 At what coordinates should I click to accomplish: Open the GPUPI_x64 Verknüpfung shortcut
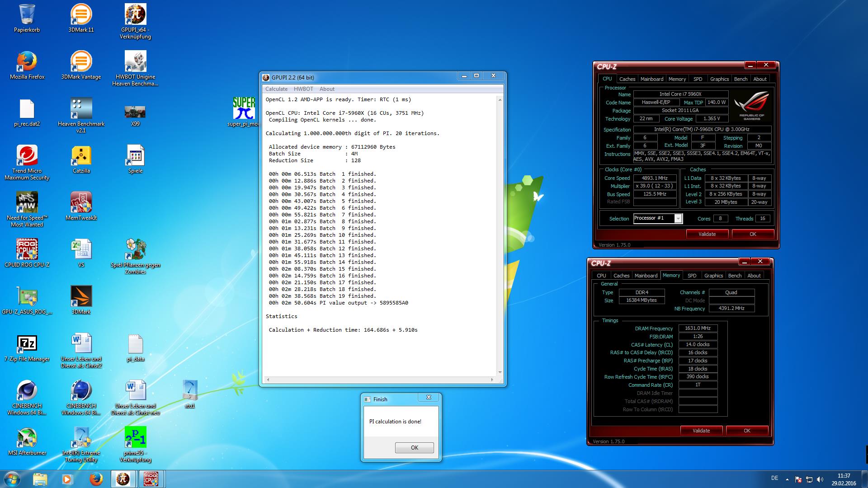[x=135, y=21]
